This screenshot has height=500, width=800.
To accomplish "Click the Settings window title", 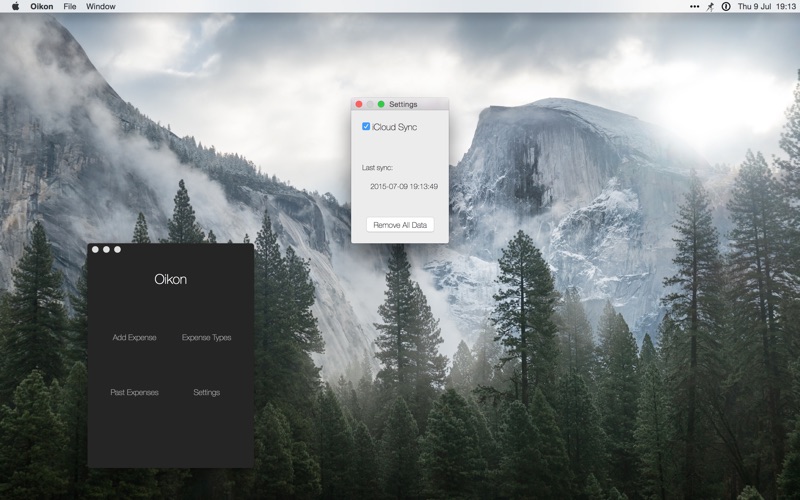I will (403, 104).
